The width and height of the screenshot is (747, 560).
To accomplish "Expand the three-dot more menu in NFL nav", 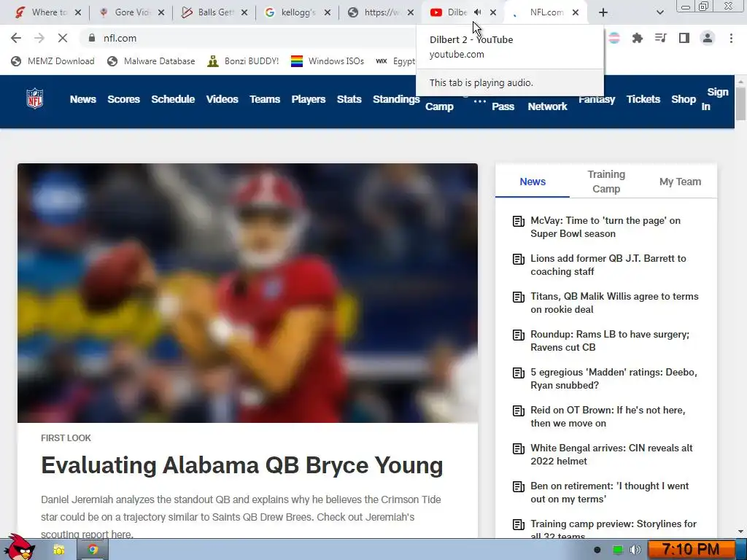I will pos(480,101).
